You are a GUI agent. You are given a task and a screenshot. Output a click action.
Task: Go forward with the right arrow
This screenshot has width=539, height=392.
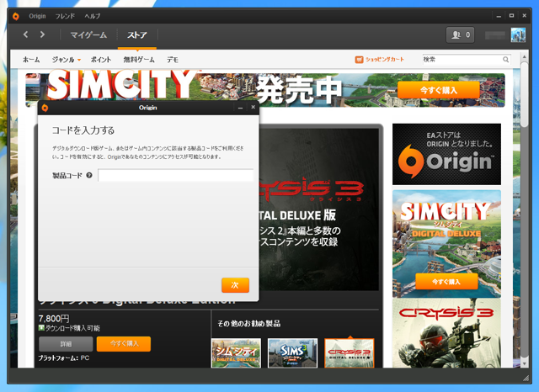(x=42, y=34)
